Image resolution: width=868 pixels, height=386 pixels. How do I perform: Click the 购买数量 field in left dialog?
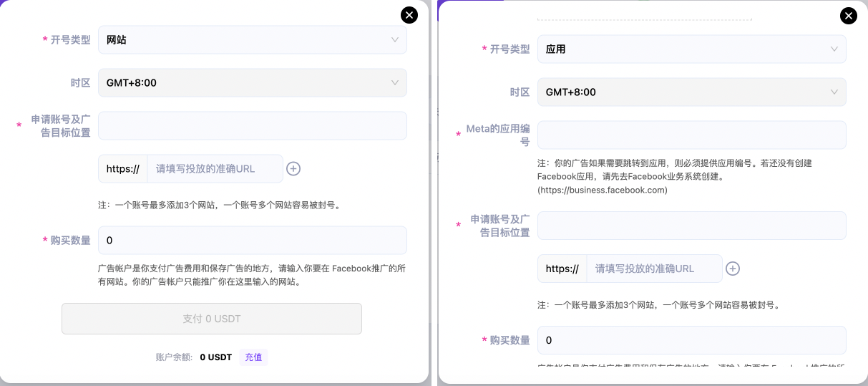click(252, 241)
